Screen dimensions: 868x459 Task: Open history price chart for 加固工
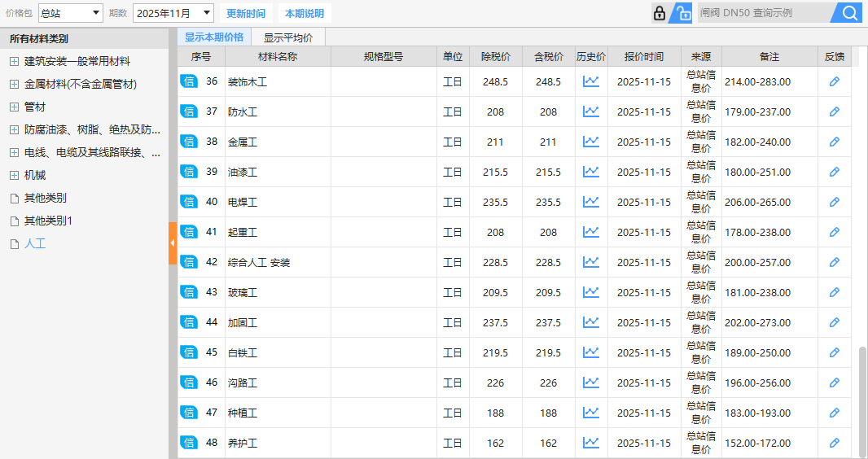click(x=590, y=321)
